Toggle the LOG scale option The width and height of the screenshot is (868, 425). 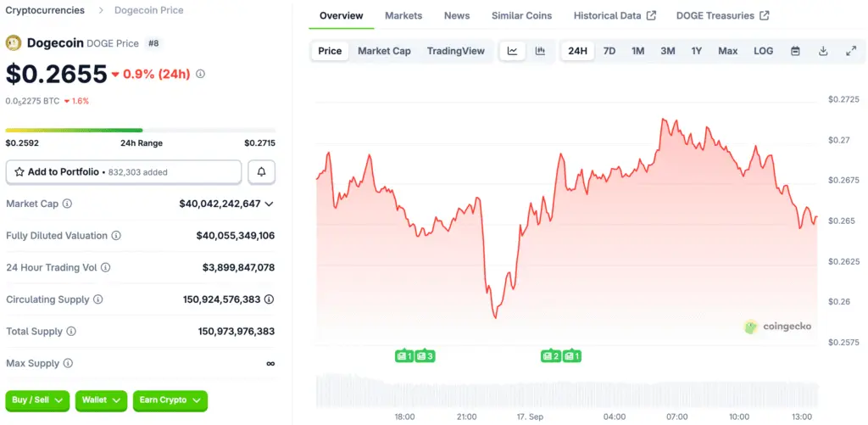(x=763, y=51)
